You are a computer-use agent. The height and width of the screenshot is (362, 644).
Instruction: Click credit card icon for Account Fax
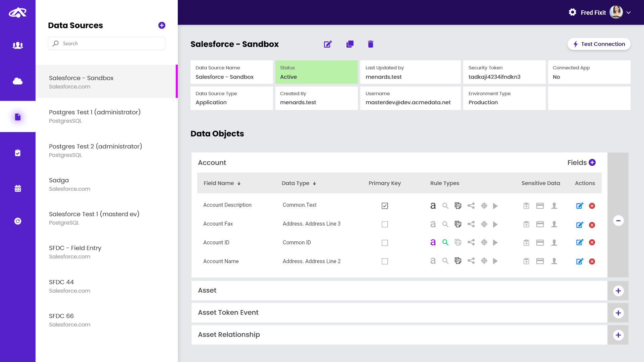[540, 224]
